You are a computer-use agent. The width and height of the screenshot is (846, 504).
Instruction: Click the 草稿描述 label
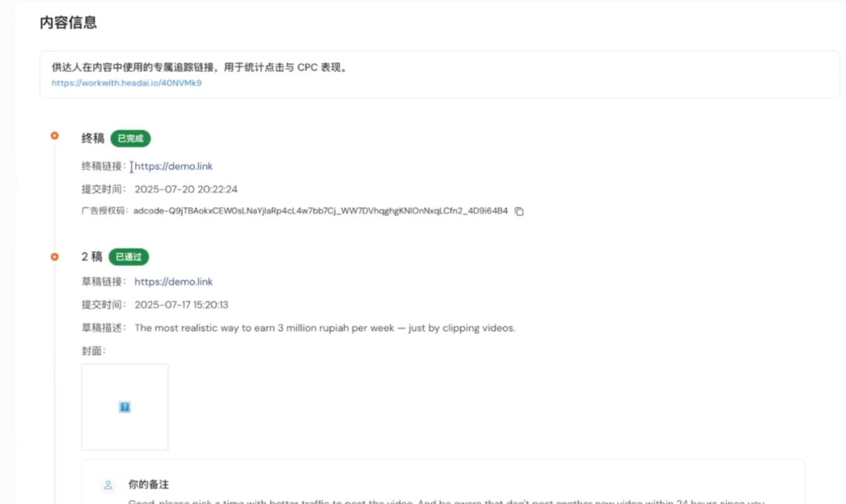click(x=103, y=328)
